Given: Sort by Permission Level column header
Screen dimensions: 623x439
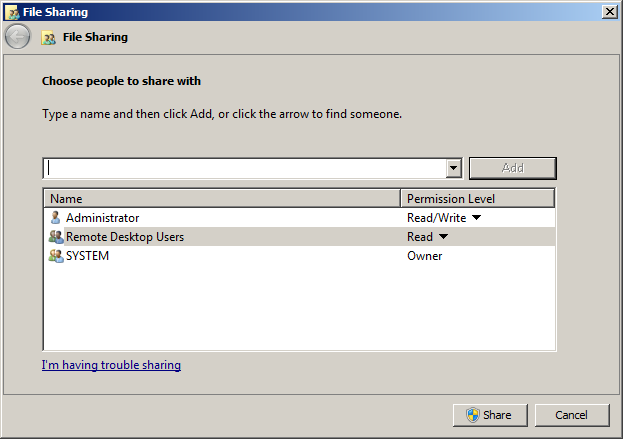Looking at the screenshot, I should point(477,198).
